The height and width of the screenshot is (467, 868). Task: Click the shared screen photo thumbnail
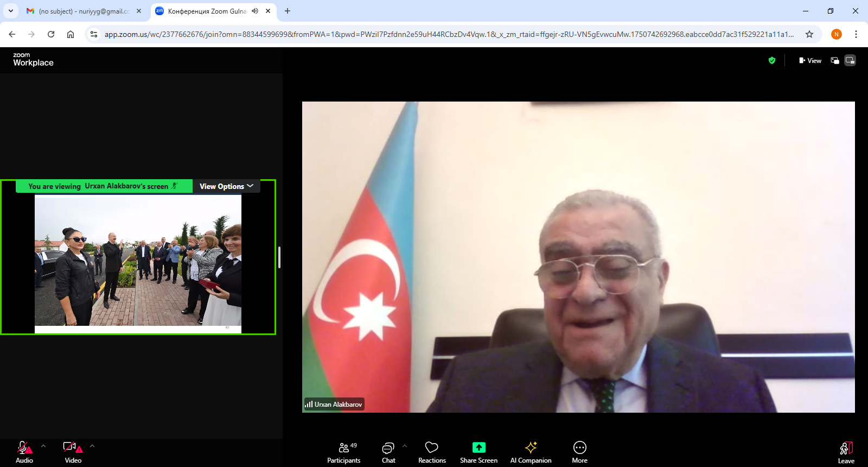[138, 261]
